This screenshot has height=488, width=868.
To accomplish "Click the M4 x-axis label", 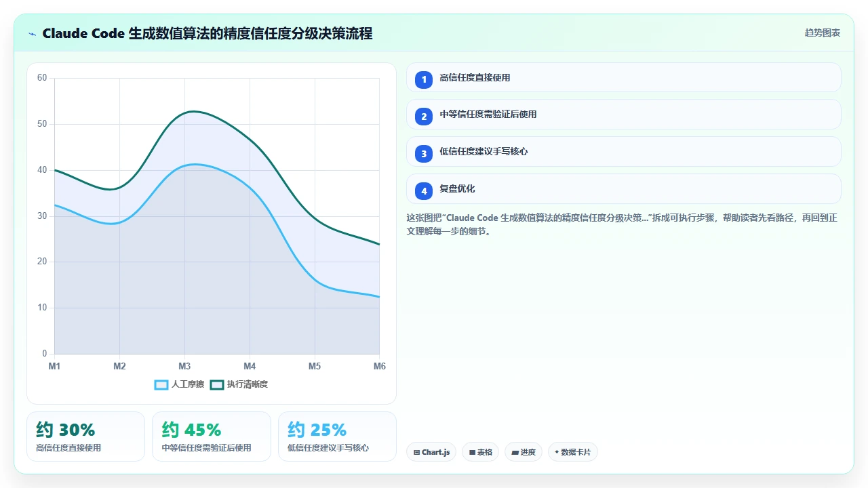I will [x=250, y=366].
